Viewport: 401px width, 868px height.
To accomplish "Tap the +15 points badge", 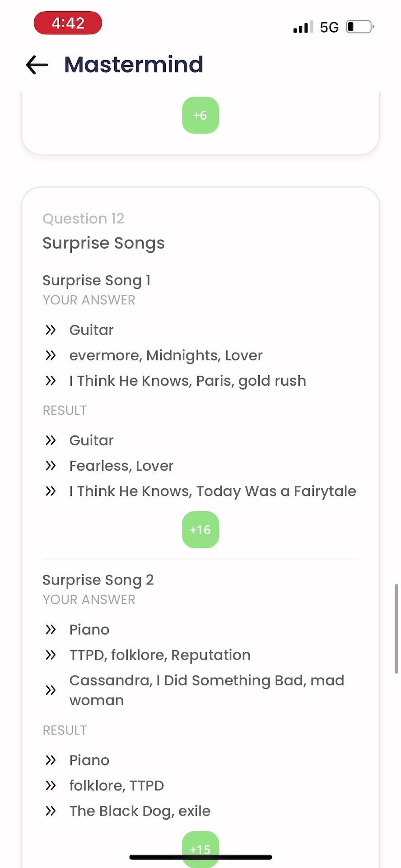I will pos(200,848).
